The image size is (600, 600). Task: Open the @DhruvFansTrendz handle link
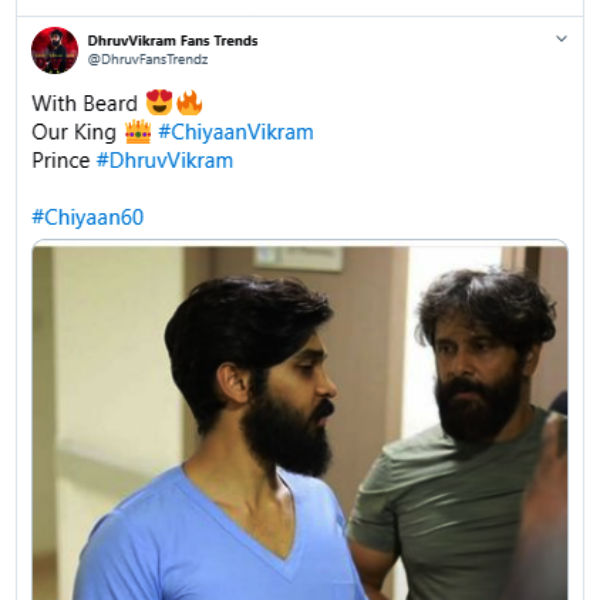148,60
